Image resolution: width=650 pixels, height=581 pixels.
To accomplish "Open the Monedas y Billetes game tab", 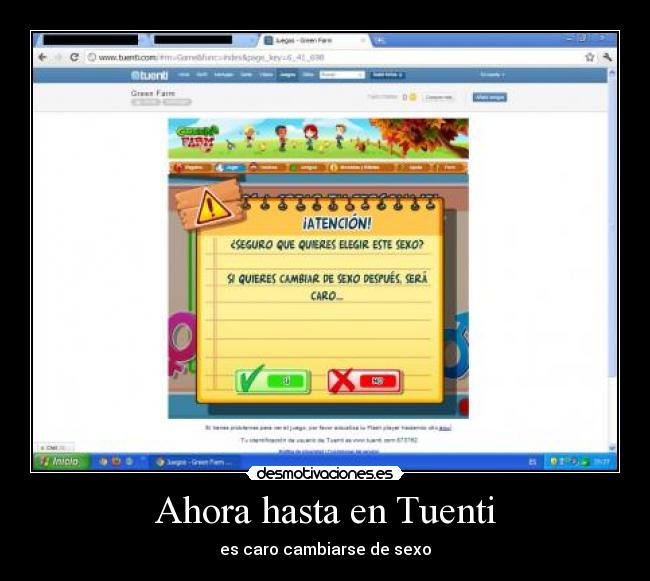I will click(x=356, y=167).
